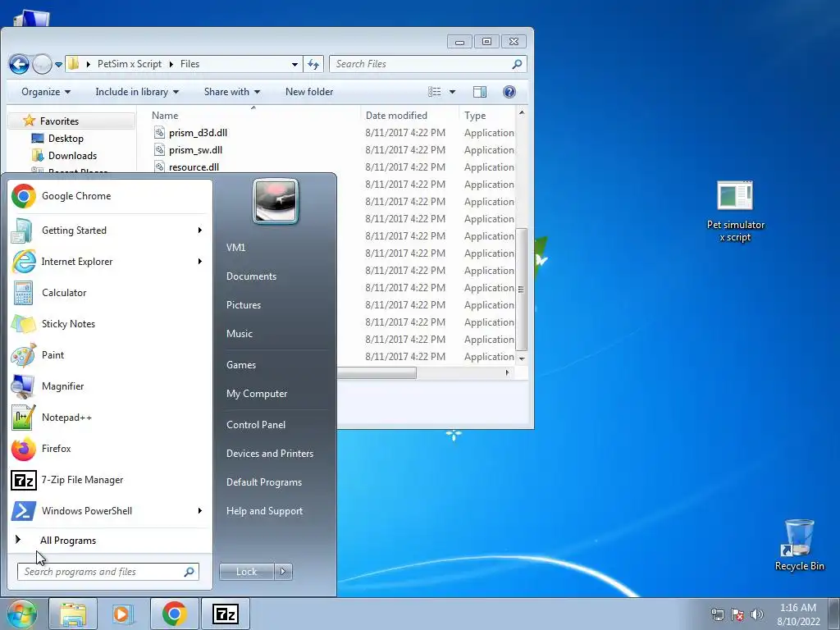The width and height of the screenshot is (840, 630).
Task: Open Downloads in Favorites pane
Action: coord(72,155)
